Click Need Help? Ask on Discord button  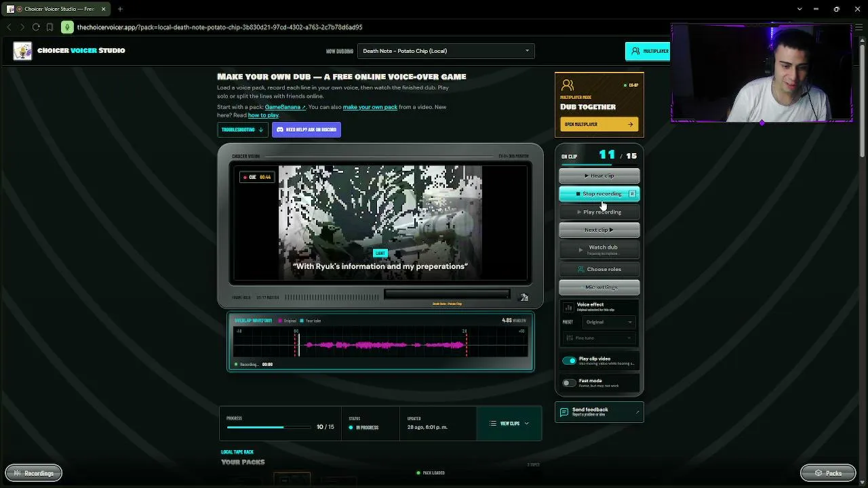[307, 129]
